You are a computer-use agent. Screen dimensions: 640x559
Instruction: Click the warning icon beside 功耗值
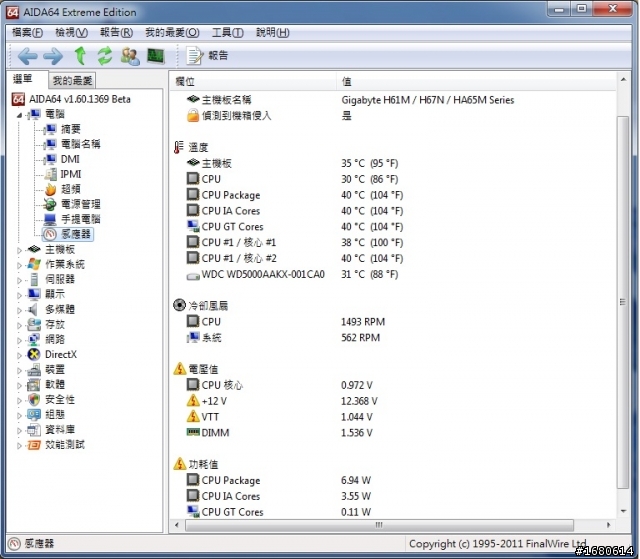[x=180, y=464]
